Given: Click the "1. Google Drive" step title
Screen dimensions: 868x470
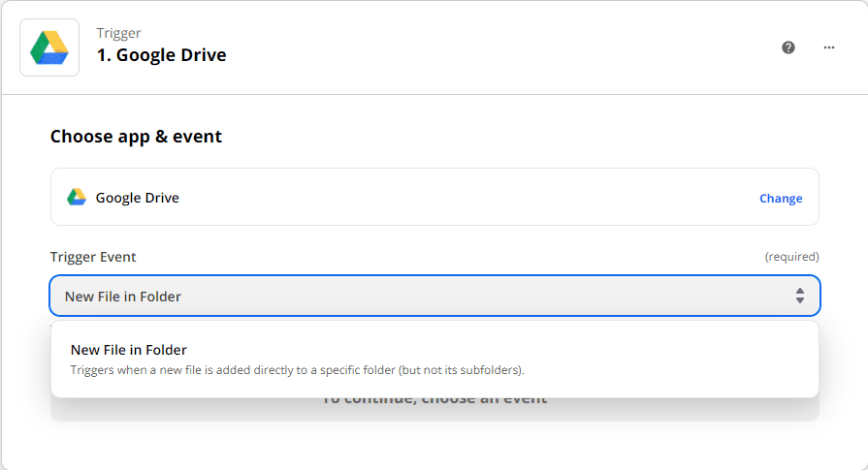Looking at the screenshot, I should tap(161, 55).
